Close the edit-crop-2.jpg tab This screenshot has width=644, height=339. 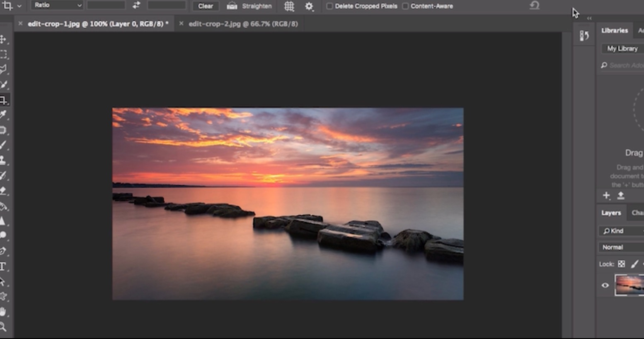pos(181,24)
